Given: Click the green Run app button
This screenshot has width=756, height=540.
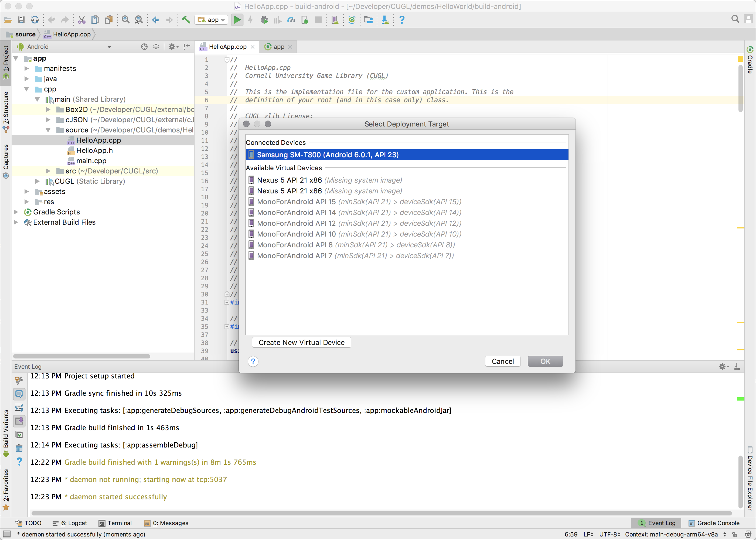Looking at the screenshot, I should (237, 20).
